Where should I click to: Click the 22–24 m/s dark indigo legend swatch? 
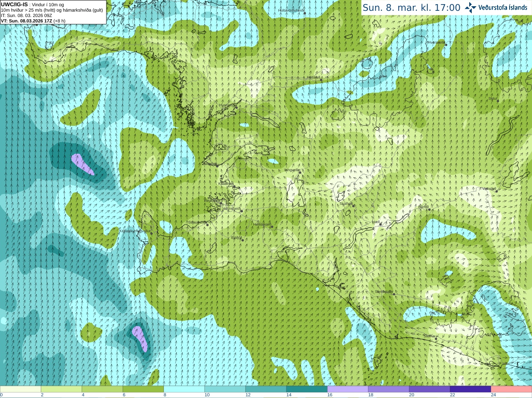point(470,389)
